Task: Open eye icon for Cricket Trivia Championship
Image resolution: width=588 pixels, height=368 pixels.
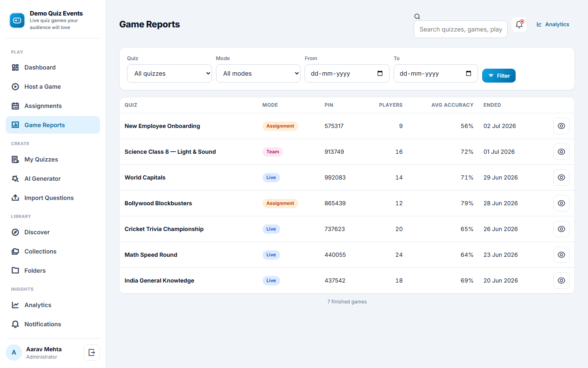Action: (x=561, y=229)
